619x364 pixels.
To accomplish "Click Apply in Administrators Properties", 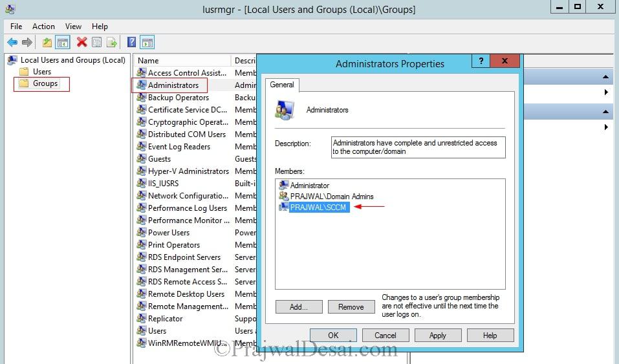I will 438,335.
